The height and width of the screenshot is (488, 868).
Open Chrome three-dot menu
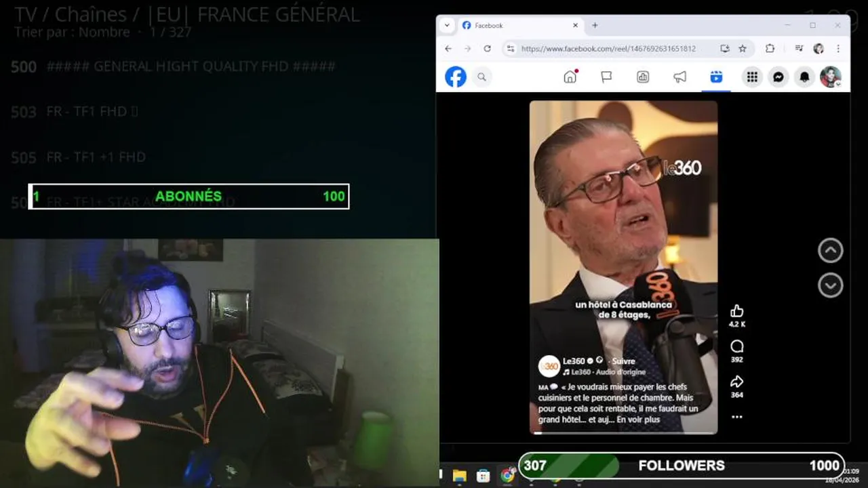[x=838, y=49]
